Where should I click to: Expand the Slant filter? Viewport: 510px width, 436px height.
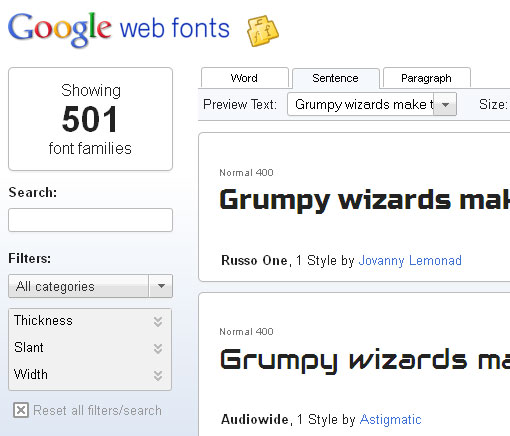[x=90, y=348]
